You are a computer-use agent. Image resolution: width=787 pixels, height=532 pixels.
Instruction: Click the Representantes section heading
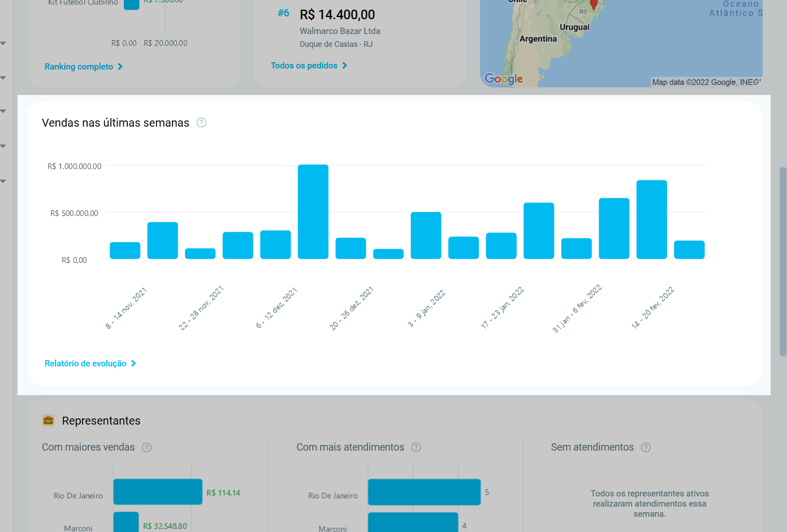tap(101, 421)
